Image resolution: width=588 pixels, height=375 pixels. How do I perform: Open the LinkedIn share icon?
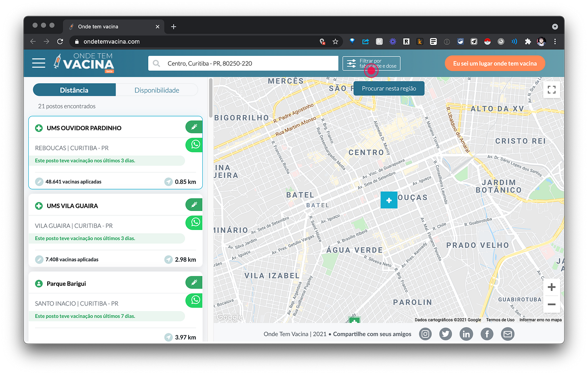[466, 334]
